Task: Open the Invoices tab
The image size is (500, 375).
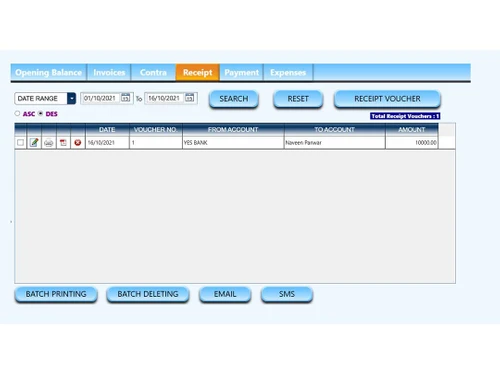Action: click(x=109, y=72)
